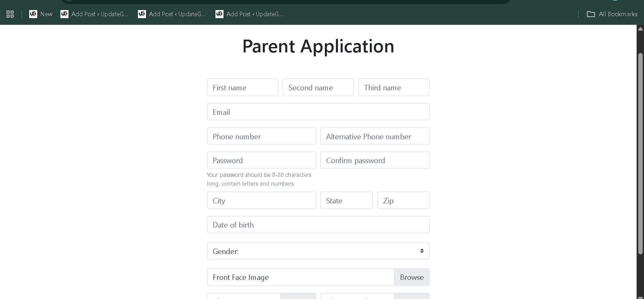Screen dimensions: 644x299
Task: Focus the Date of birth field
Action: pos(318,225)
